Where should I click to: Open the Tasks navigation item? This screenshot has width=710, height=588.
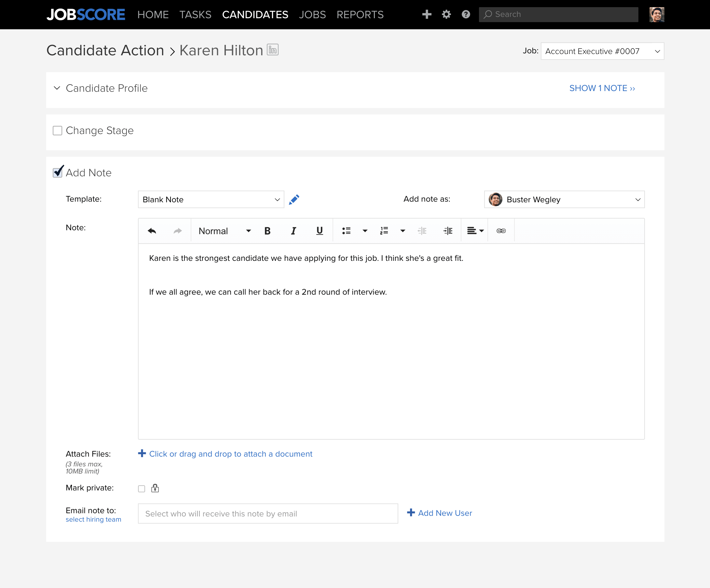point(195,15)
